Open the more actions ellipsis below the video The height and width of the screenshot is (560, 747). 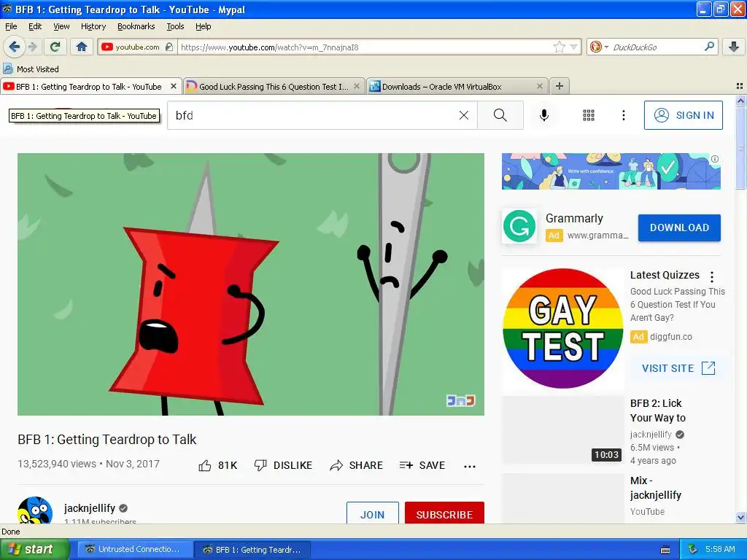pyautogui.click(x=470, y=466)
